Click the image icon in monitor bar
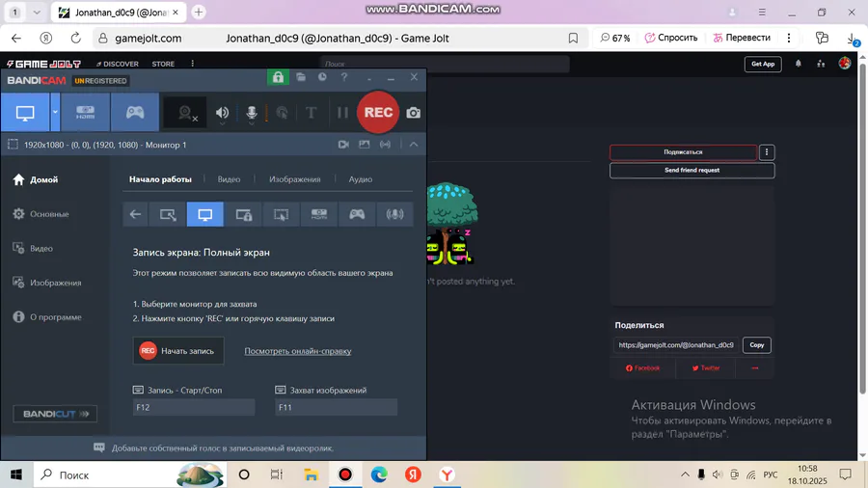Screen dimensions: 868x488 click(x=364, y=145)
